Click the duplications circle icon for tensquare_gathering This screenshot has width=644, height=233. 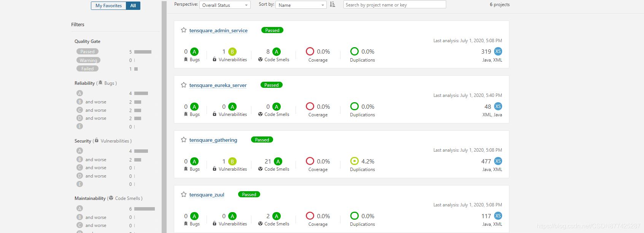point(354,161)
